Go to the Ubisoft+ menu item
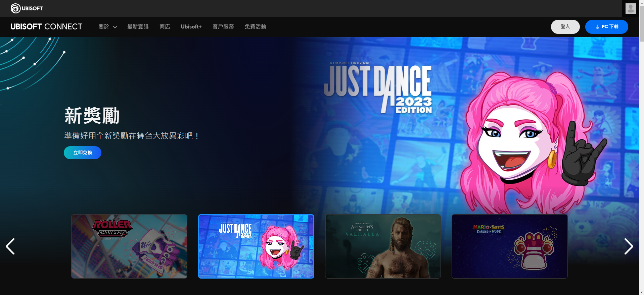Image resolution: width=644 pixels, height=295 pixels. 191,26
